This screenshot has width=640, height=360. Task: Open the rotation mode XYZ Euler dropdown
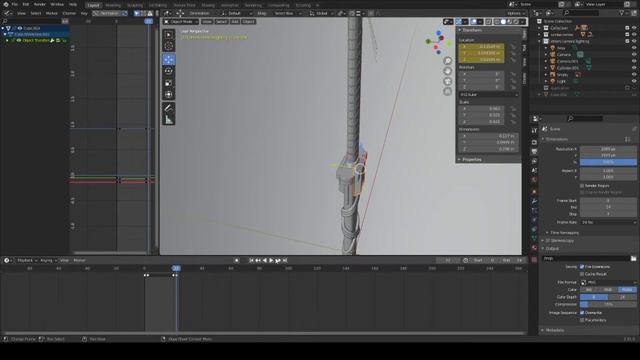pyautogui.click(x=489, y=95)
